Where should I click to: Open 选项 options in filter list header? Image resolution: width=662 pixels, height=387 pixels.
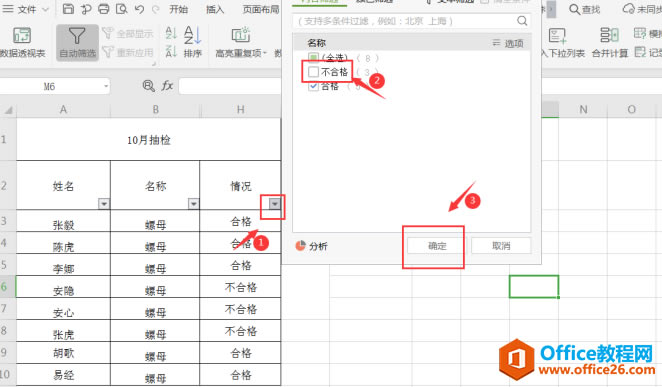508,43
